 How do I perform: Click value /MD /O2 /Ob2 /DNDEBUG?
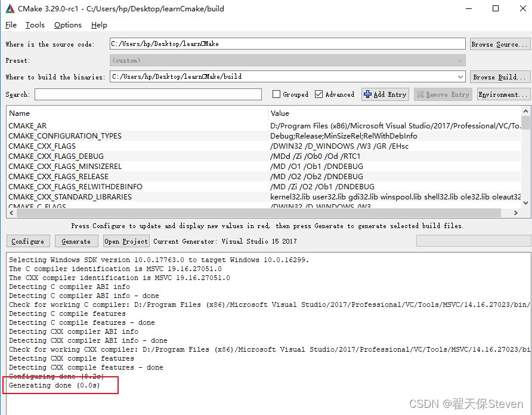click(317, 177)
